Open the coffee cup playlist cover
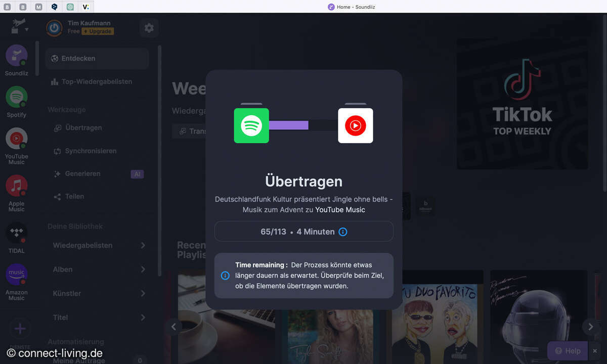Screen dimensions: 607x364 (x=226, y=317)
